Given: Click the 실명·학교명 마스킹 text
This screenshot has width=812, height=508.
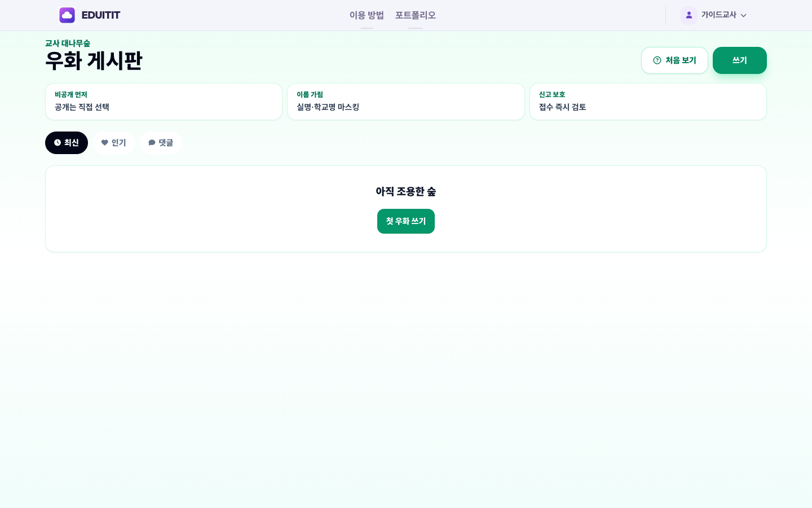Looking at the screenshot, I should tap(328, 107).
